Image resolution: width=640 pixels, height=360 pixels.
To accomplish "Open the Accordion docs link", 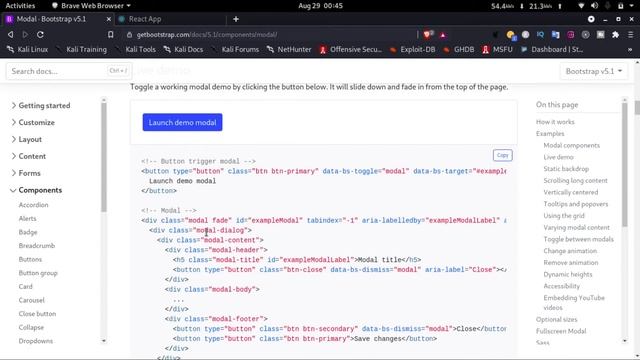I will [x=33, y=205].
